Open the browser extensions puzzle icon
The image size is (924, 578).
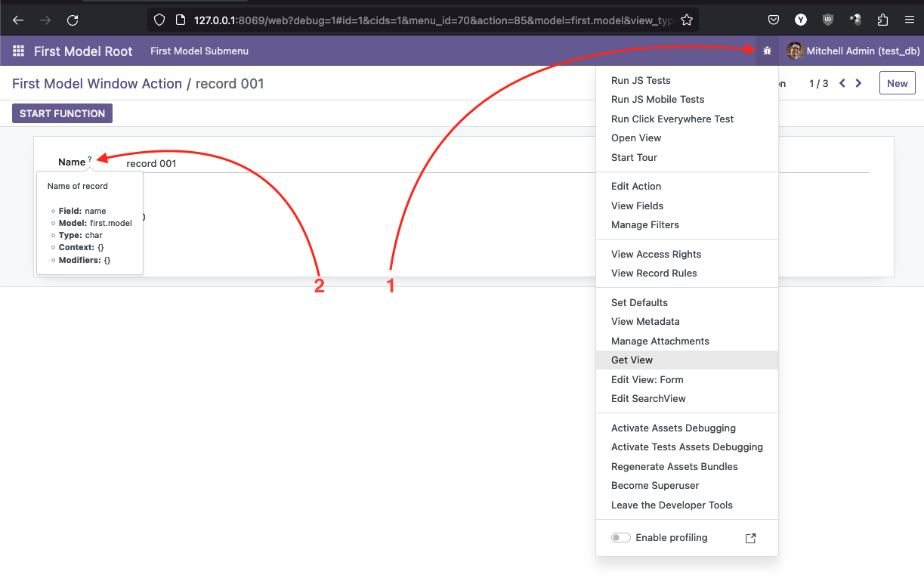tap(882, 20)
